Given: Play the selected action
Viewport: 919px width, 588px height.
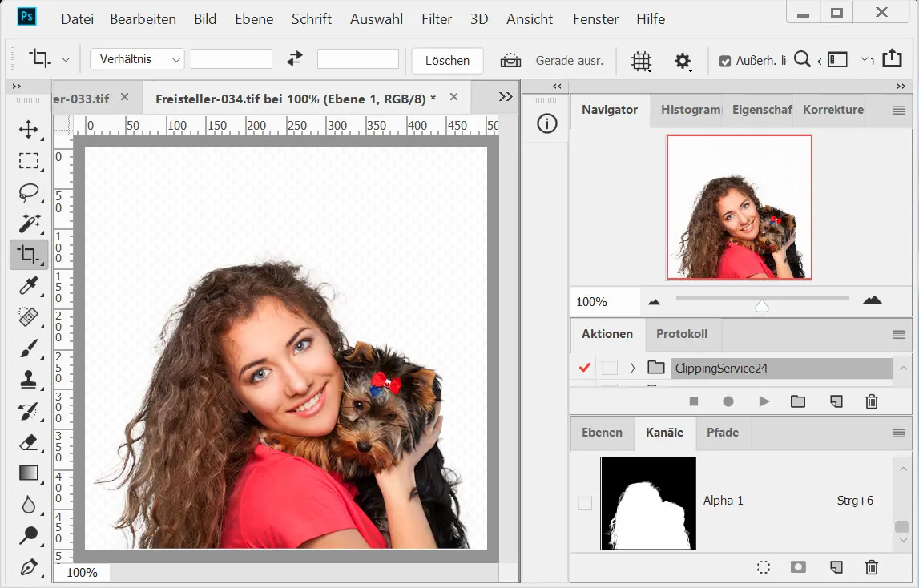Looking at the screenshot, I should [764, 401].
